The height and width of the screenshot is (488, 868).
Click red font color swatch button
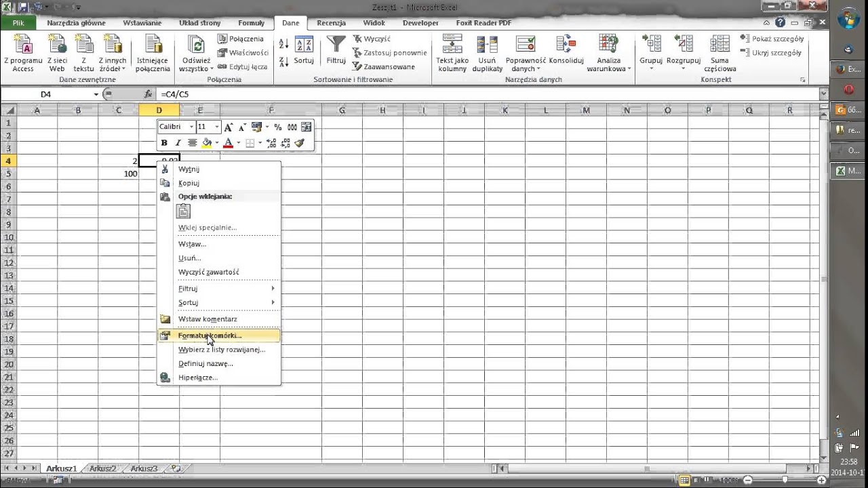coord(229,143)
